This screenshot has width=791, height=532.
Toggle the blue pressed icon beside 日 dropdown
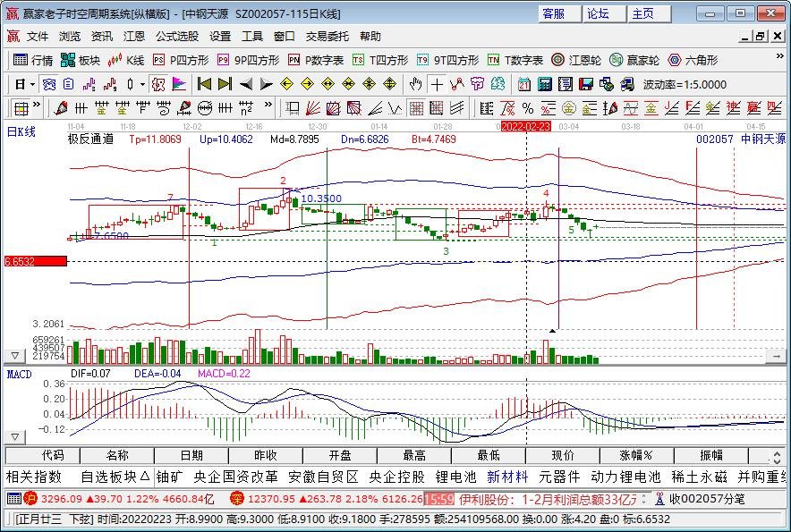pos(49,84)
